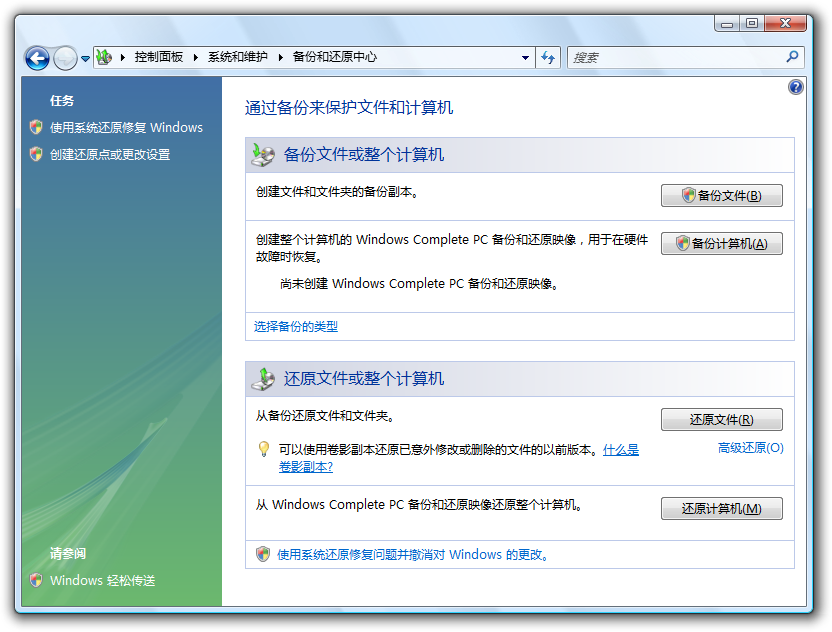Select the 系统和维护 breadcrumb
Image resolution: width=832 pixels, height=632 pixels.
point(237,57)
